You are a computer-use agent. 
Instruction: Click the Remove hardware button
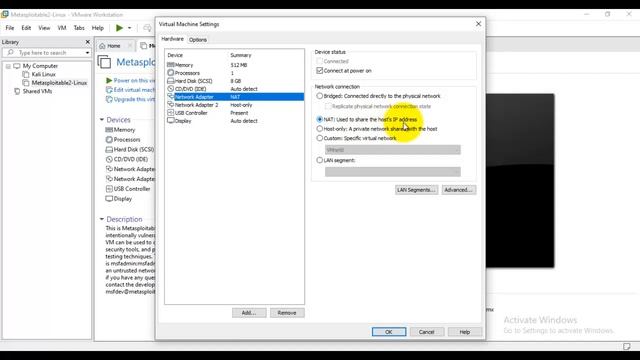point(287,313)
